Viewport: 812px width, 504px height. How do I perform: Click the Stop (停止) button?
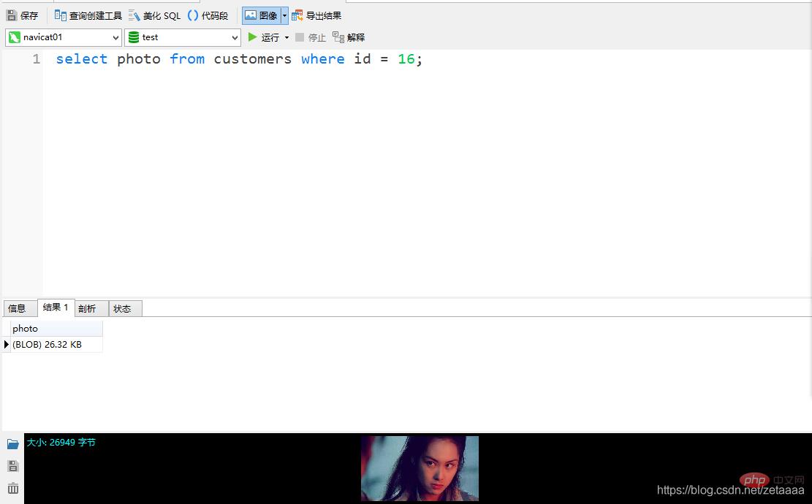pos(311,37)
